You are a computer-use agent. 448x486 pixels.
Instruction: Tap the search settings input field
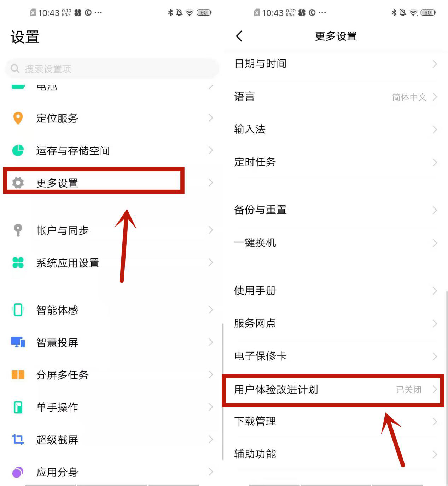coord(111,69)
